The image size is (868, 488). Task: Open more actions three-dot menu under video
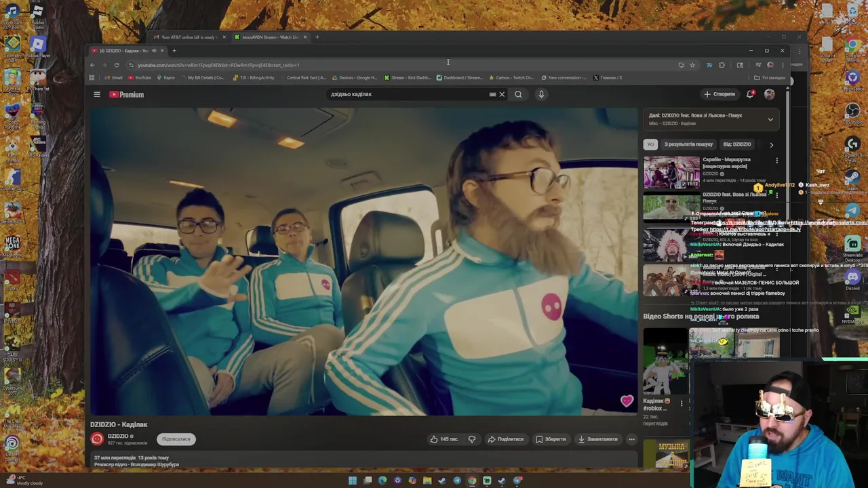(x=631, y=439)
